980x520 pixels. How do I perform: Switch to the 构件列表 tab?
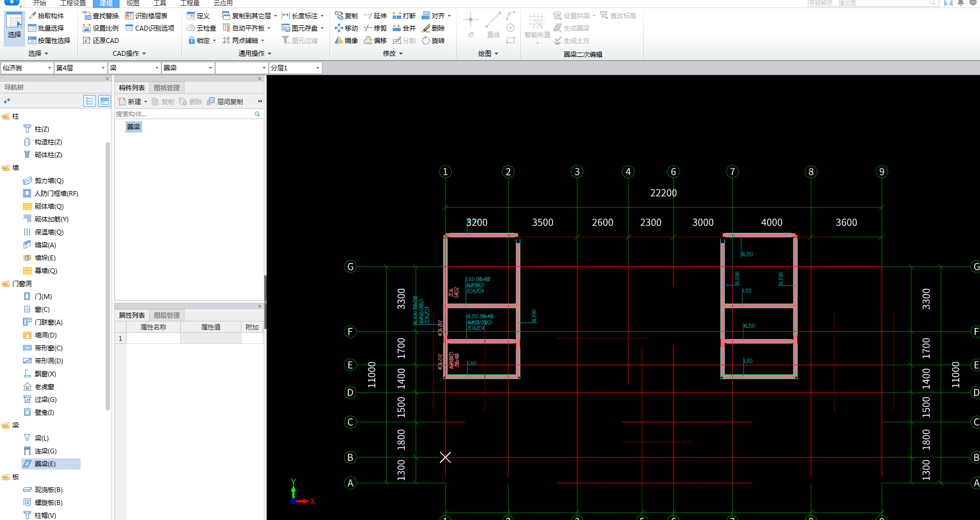pos(132,87)
